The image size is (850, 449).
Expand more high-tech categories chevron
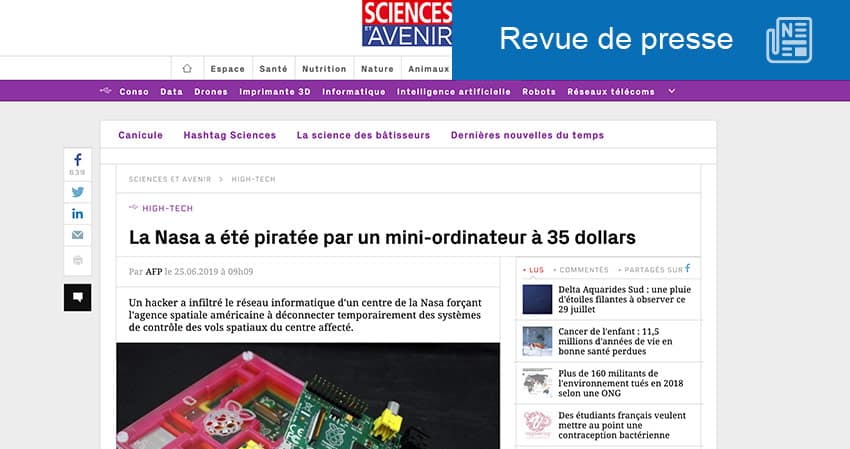tap(672, 91)
